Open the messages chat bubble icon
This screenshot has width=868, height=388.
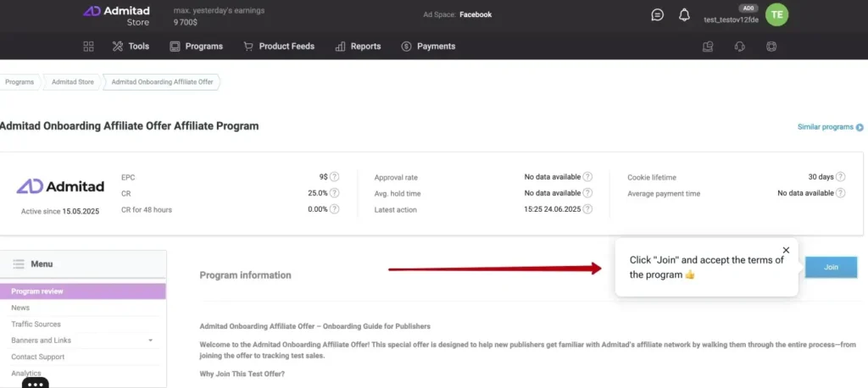[657, 15]
